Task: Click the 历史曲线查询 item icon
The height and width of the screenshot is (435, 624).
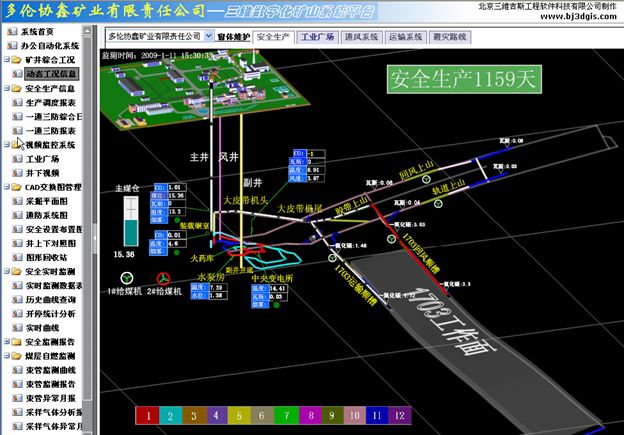Action: pos(17,299)
